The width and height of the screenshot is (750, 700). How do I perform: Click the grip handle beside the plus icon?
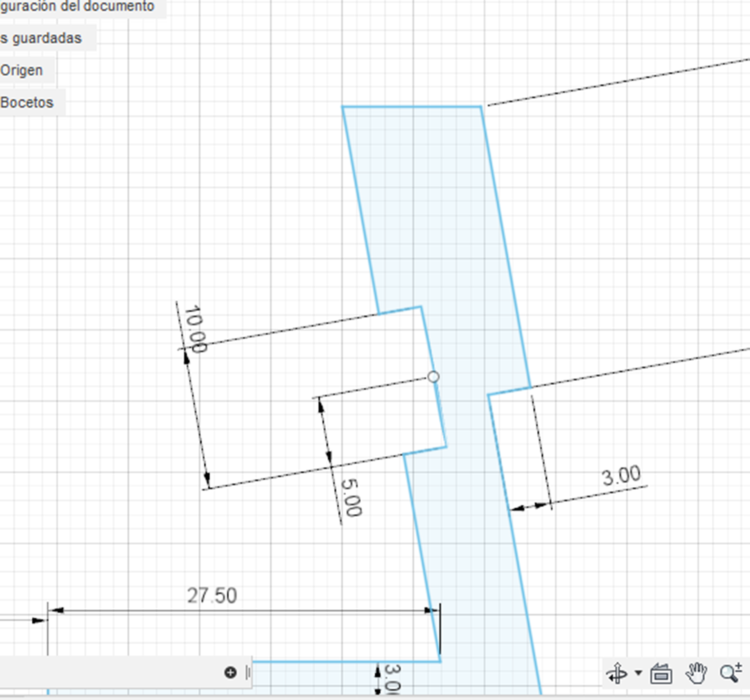coord(248,672)
